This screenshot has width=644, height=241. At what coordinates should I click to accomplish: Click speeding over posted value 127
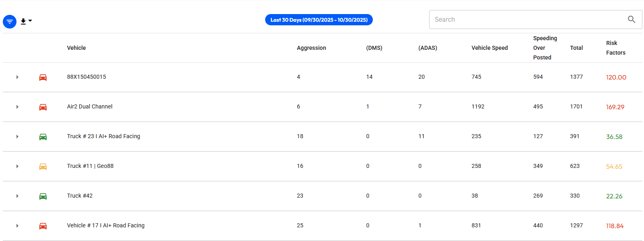coord(538,136)
